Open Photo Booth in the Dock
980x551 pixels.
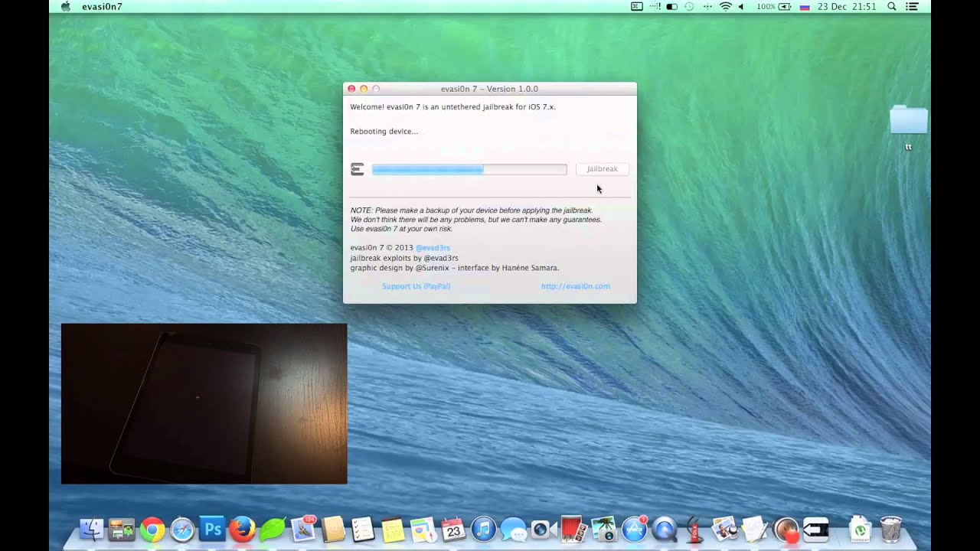pyautogui.click(x=573, y=530)
